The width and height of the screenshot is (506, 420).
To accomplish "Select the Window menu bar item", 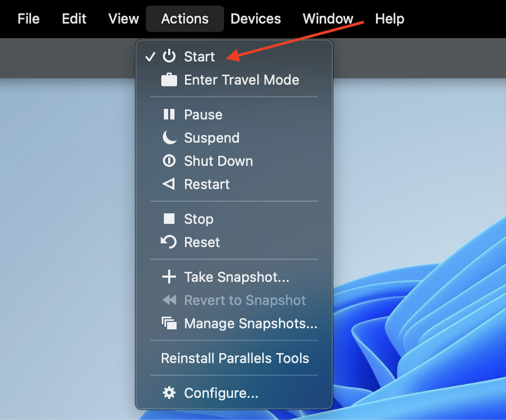I will click(328, 19).
